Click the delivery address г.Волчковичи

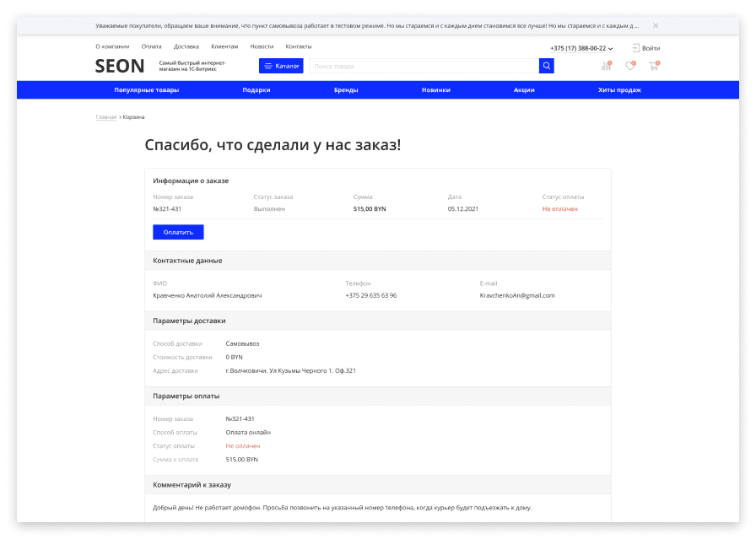[291, 370]
